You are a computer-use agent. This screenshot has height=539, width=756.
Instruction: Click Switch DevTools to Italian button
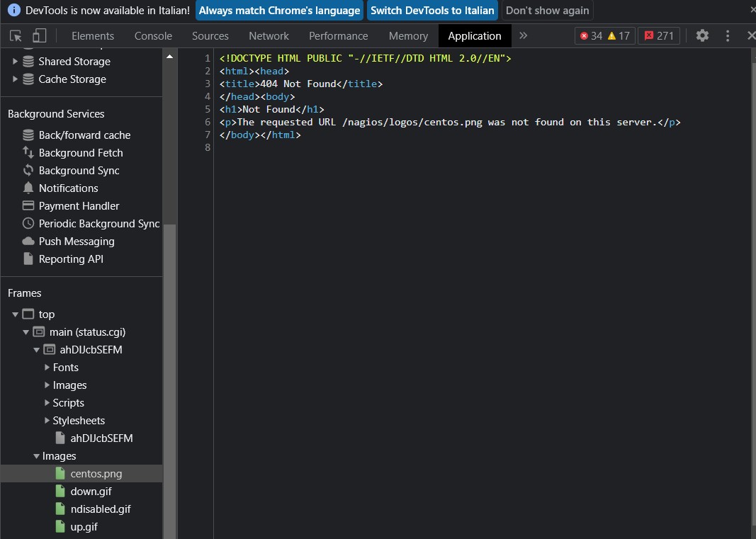[431, 11]
